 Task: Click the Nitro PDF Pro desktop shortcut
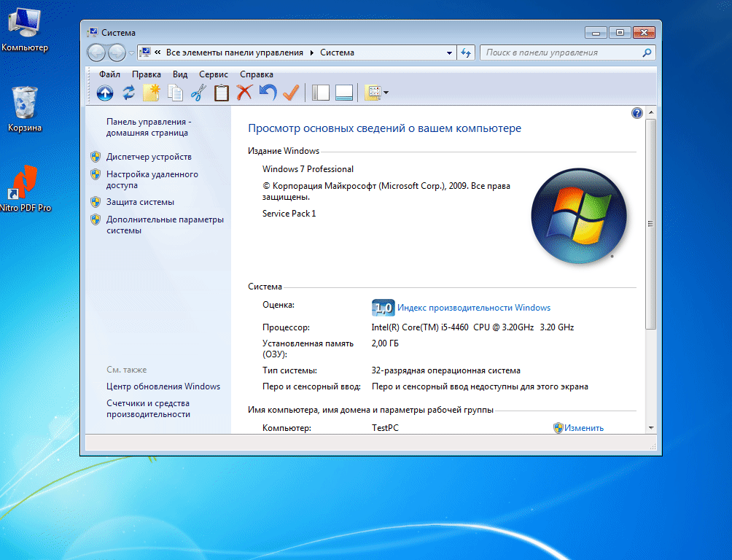[25, 189]
